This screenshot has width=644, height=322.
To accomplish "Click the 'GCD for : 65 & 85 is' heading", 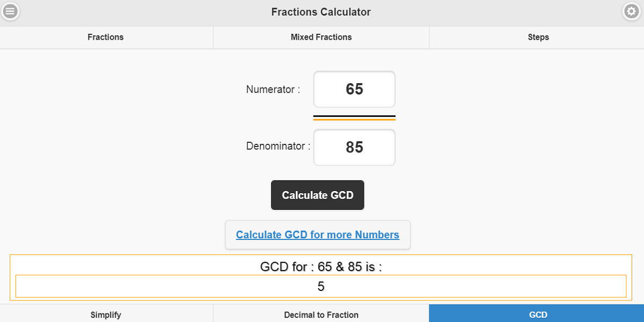I will [x=321, y=267].
